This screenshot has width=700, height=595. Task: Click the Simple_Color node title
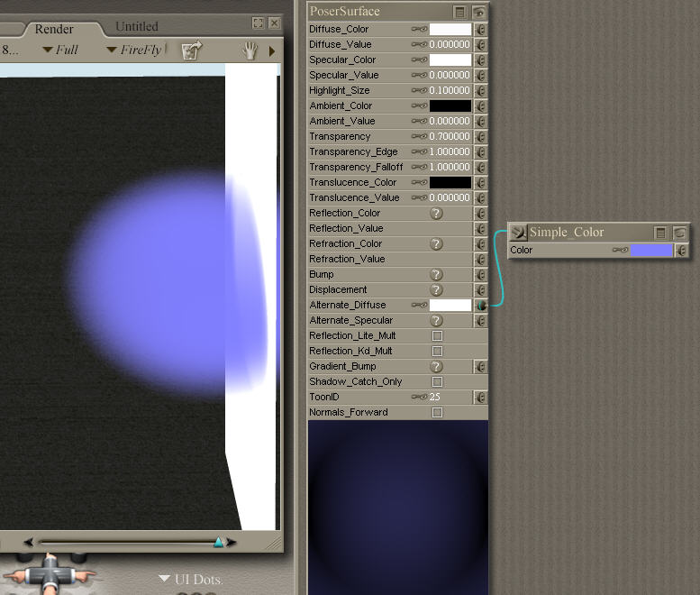[x=567, y=233]
